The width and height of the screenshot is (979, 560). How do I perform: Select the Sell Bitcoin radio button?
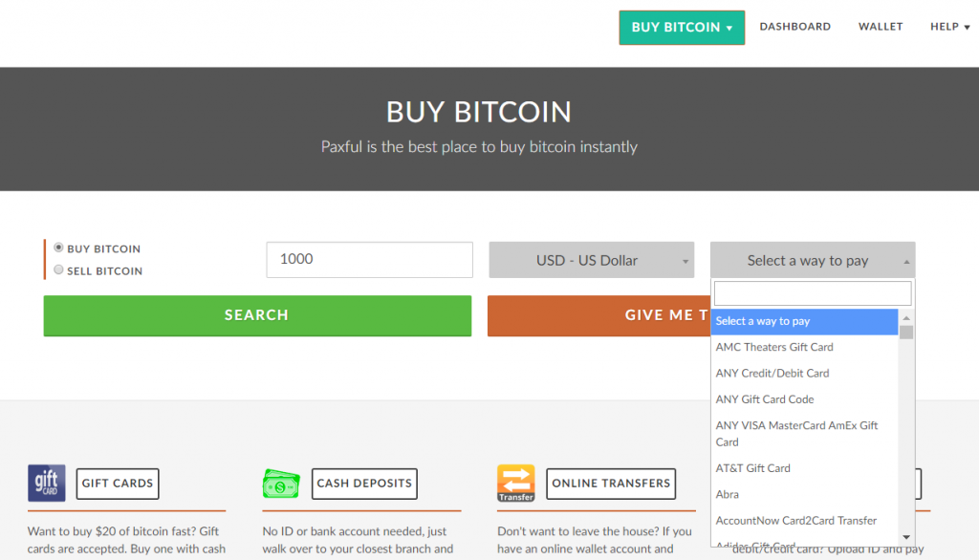pyautogui.click(x=58, y=270)
